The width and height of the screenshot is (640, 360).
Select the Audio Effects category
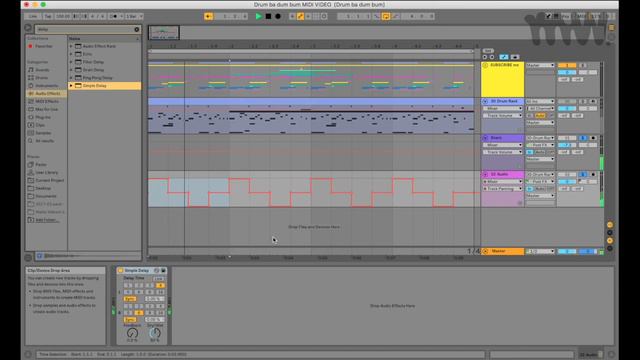point(46,93)
